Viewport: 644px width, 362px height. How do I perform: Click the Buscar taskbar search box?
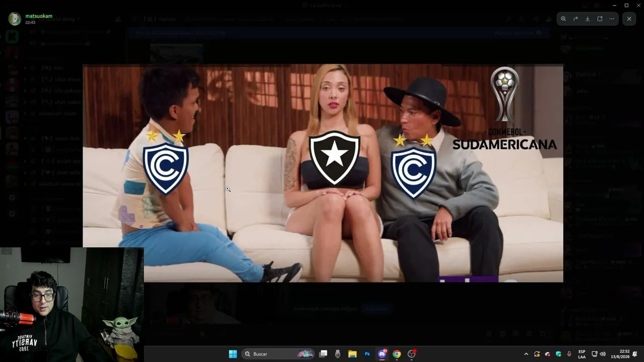pos(278,354)
